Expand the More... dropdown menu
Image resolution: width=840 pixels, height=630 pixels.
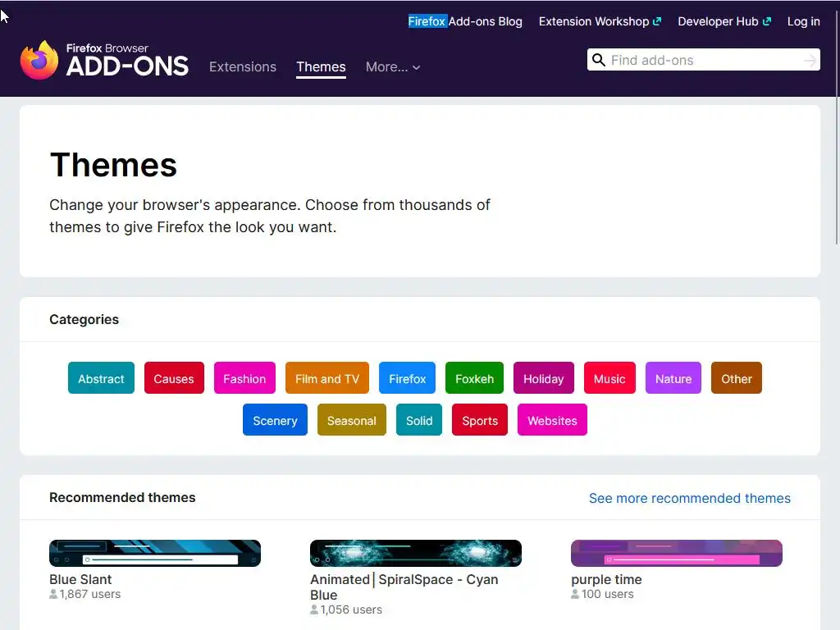[393, 67]
